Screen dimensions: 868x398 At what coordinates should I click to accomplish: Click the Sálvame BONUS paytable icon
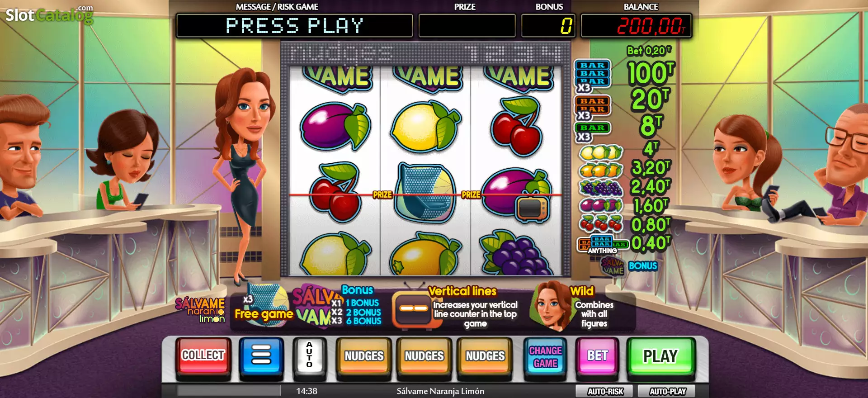pos(613,266)
